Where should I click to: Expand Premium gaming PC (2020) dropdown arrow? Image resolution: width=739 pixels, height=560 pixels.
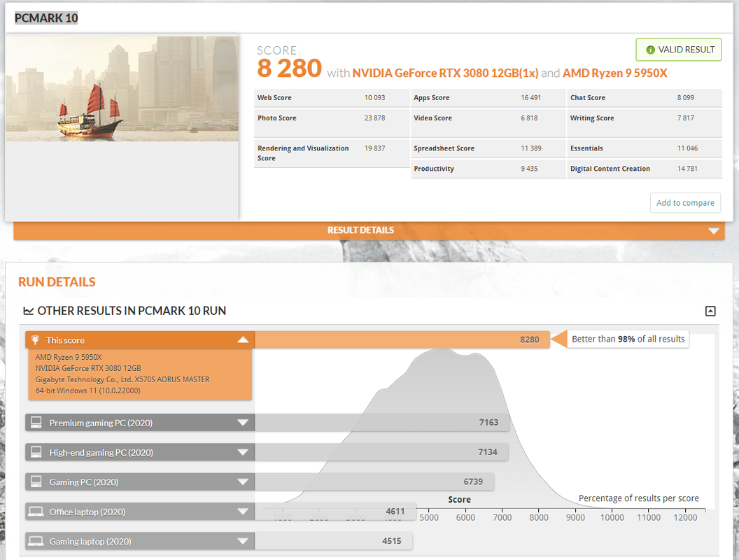click(243, 423)
